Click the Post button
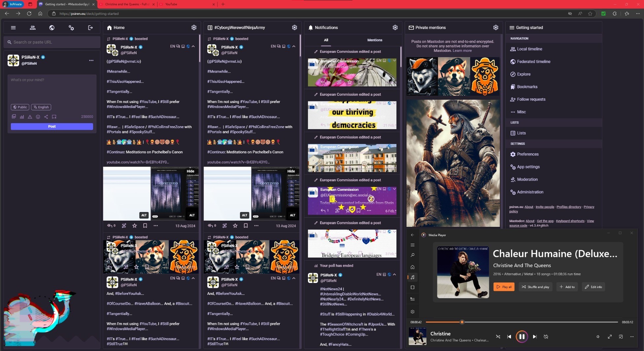The image size is (644, 351). click(x=52, y=126)
